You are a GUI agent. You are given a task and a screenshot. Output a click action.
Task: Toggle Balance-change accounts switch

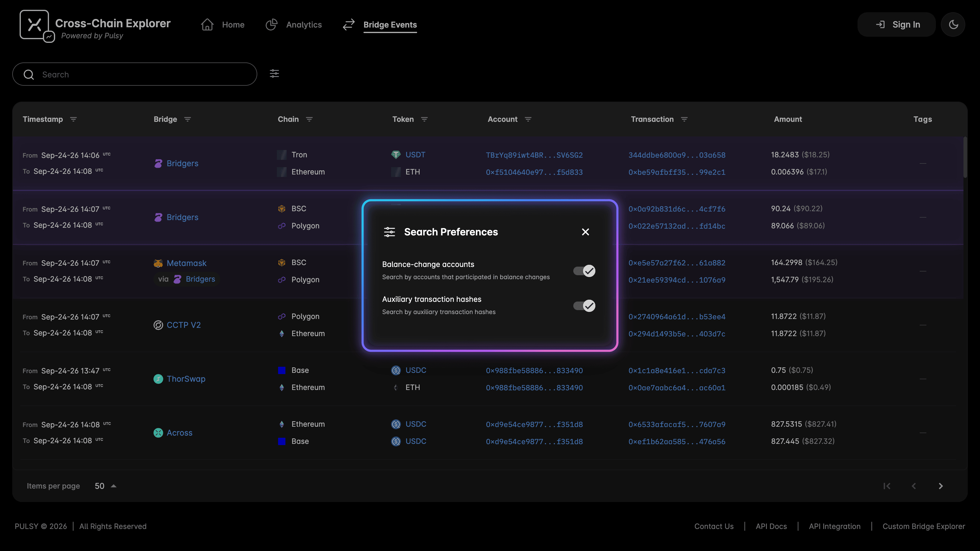pos(584,271)
